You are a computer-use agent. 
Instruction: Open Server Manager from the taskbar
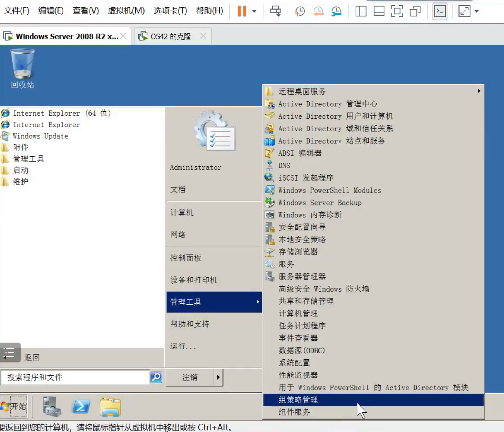52,406
